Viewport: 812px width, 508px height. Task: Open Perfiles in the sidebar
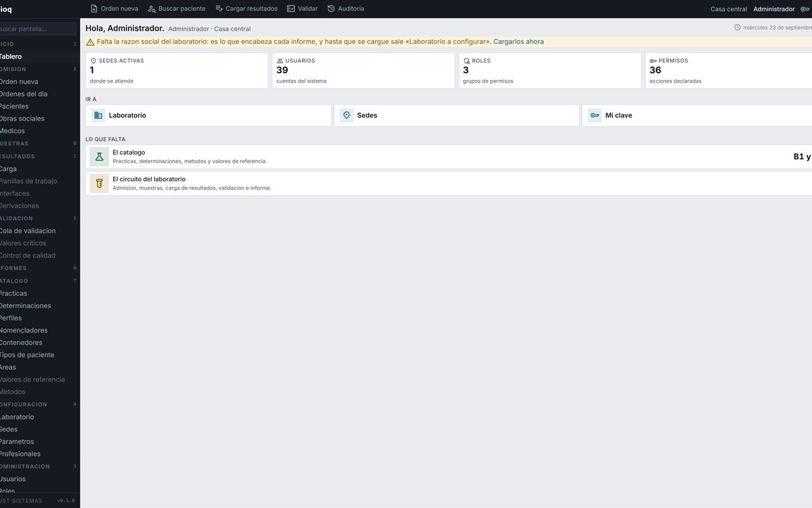click(x=39, y=318)
